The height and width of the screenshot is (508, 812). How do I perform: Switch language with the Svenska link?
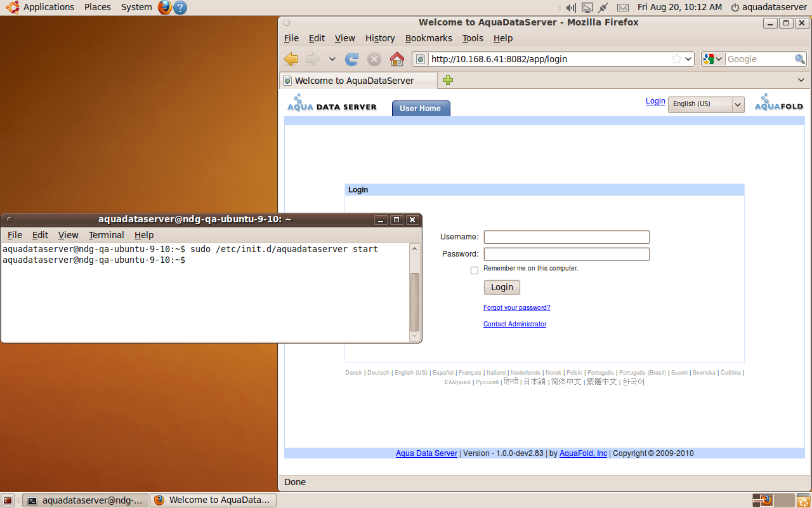tap(704, 373)
